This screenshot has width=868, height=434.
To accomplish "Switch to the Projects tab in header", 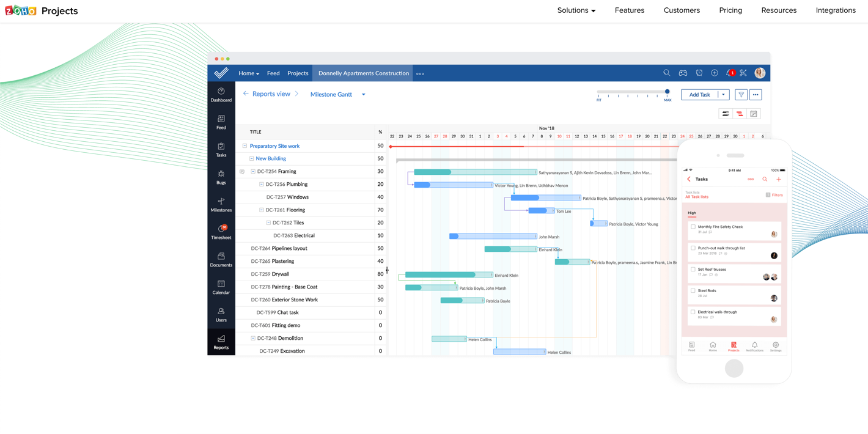I will 298,73.
